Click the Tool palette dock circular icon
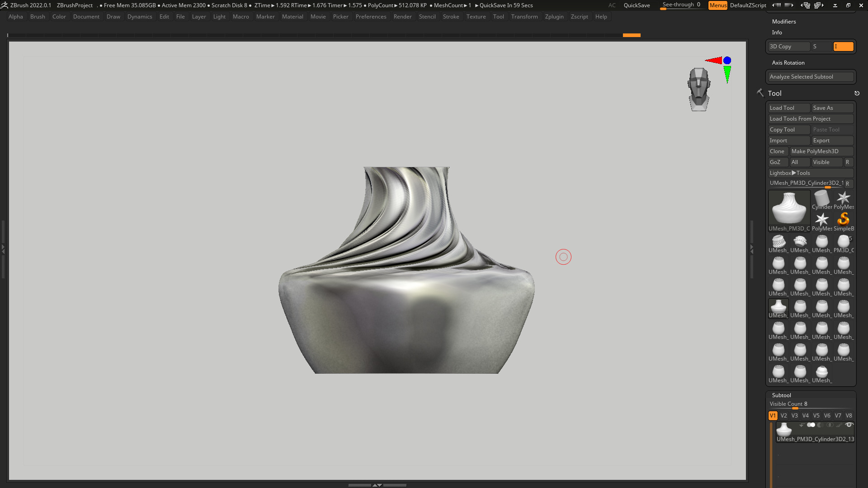The height and width of the screenshot is (488, 868). click(857, 93)
